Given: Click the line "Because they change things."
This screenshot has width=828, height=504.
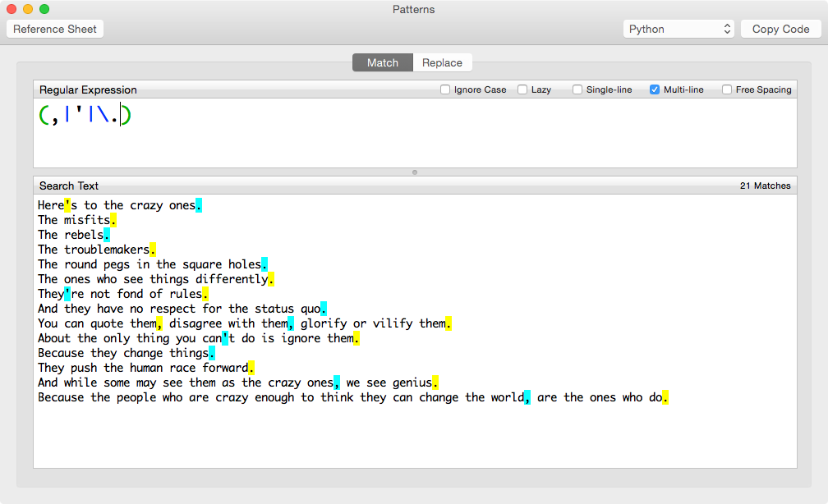Looking at the screenshot, I should [126, 353].
